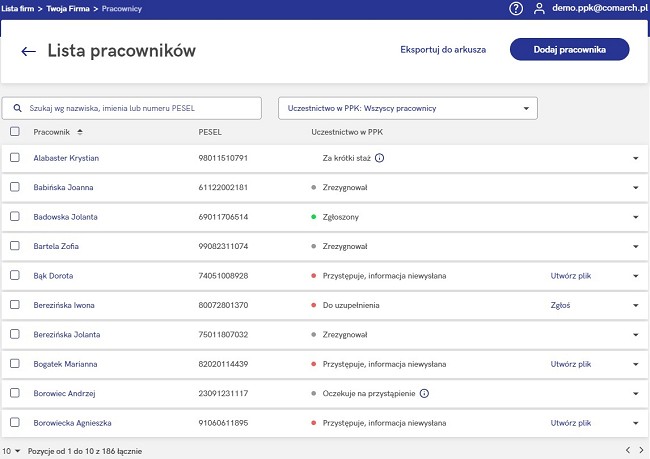
Task: Click the user profile icon
Action: pyautogui.click(x=539, y=8)
